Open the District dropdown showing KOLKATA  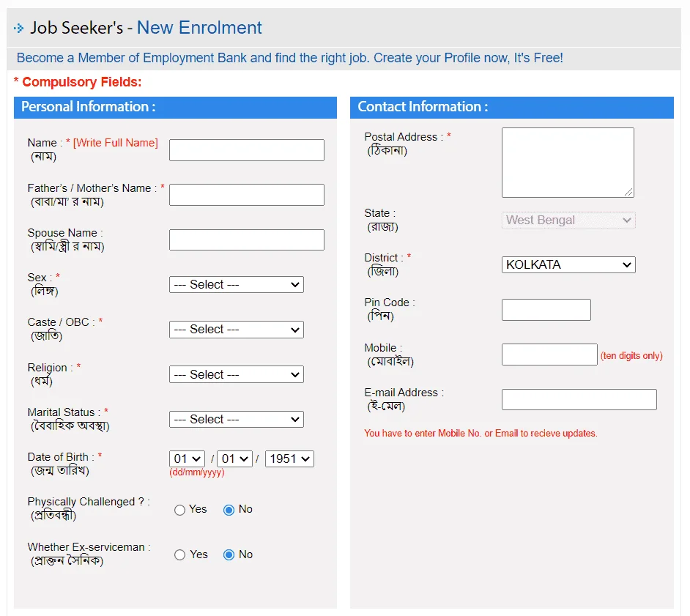click(x=568, y=264)
